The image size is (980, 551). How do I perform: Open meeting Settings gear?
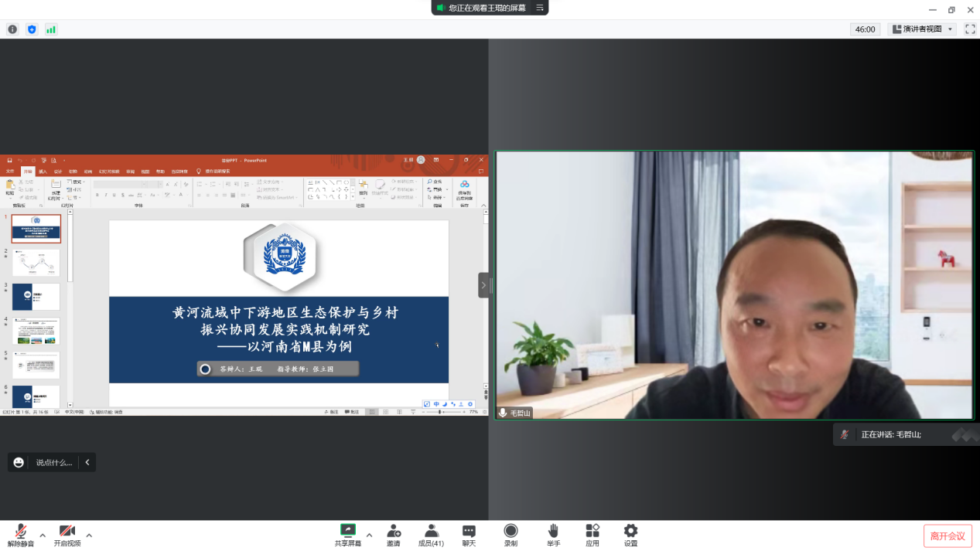[630, 535]
